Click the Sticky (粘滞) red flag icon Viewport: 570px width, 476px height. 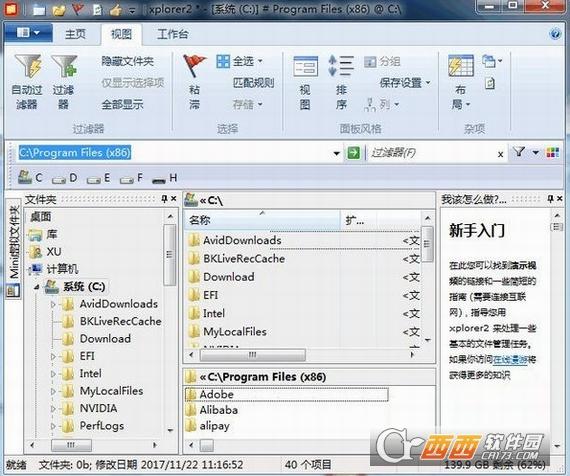[x=194, y=65]
